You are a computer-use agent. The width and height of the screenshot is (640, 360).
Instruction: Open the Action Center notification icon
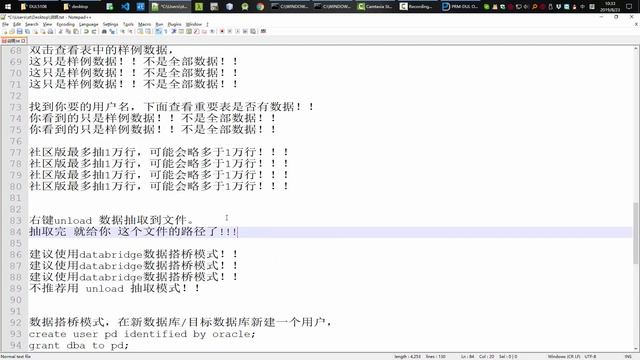pyautogui.click(x=629, y=7)
